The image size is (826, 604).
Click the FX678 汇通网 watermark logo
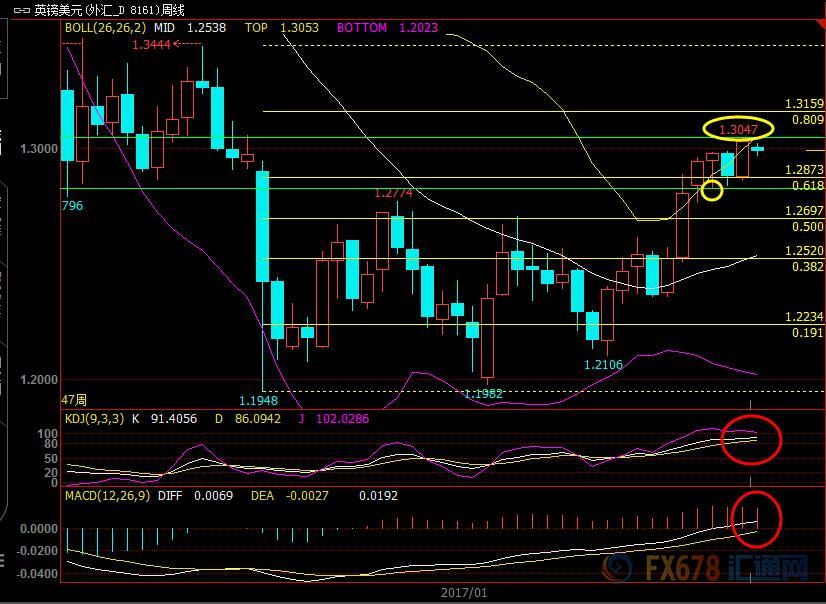click(x=706, y=568)
